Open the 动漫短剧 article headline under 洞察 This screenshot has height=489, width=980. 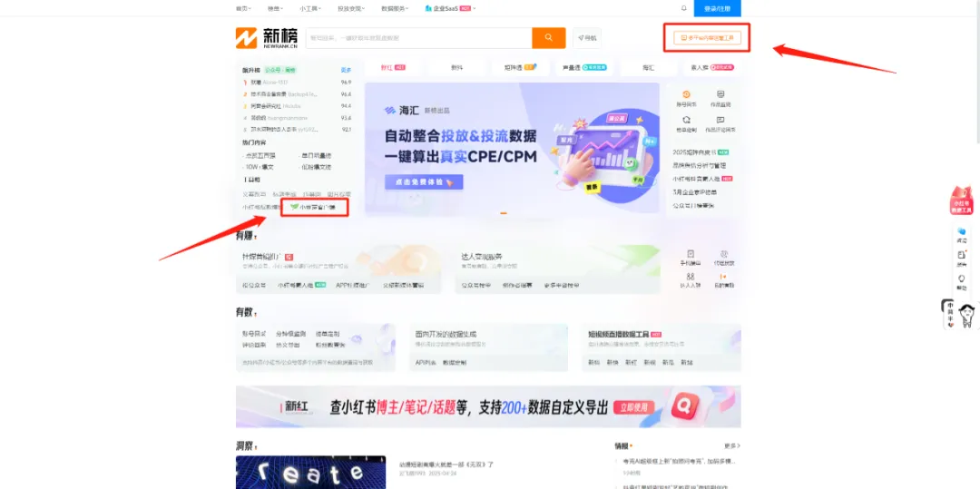(x=446, y=465)
